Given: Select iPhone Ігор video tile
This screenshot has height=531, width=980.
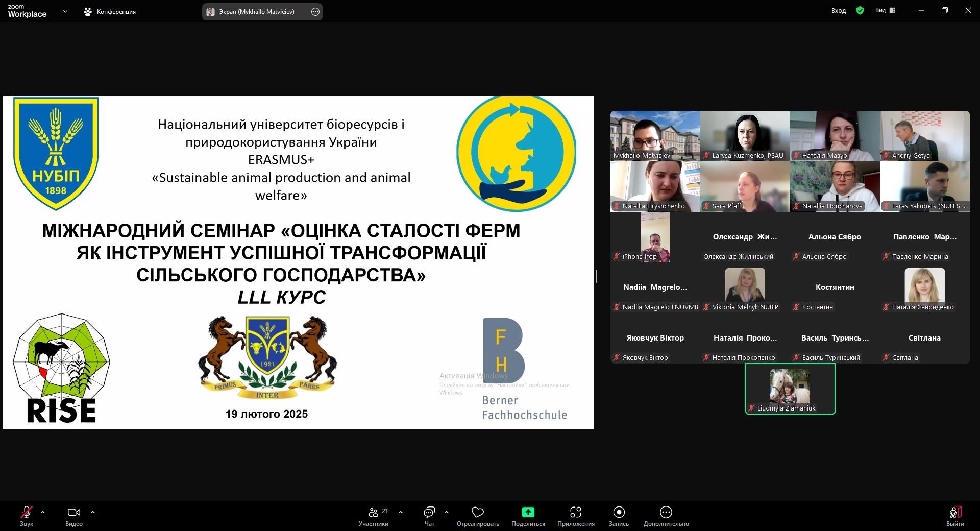Looking at the screenshot, I should point(655,237).
